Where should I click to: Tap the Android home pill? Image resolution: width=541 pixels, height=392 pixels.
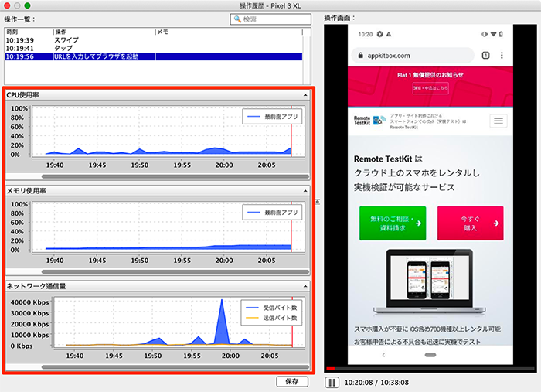[x=430, y=355]
